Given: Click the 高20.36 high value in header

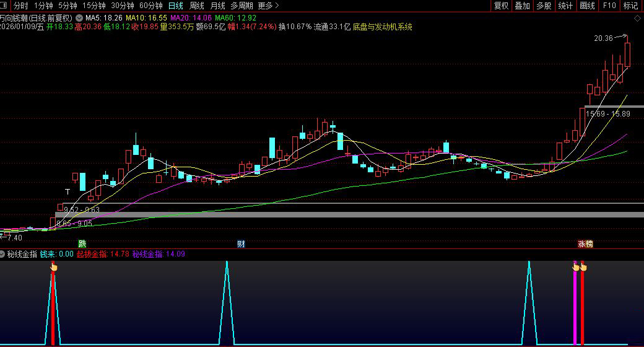Looking at the screenshot, I should 88,27.
